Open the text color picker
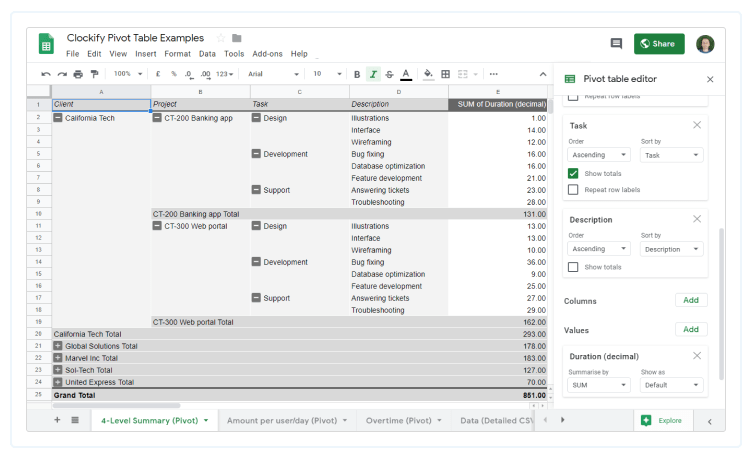Screen dimensions: 752x458 pyautogui.click(x=406, y=74)
